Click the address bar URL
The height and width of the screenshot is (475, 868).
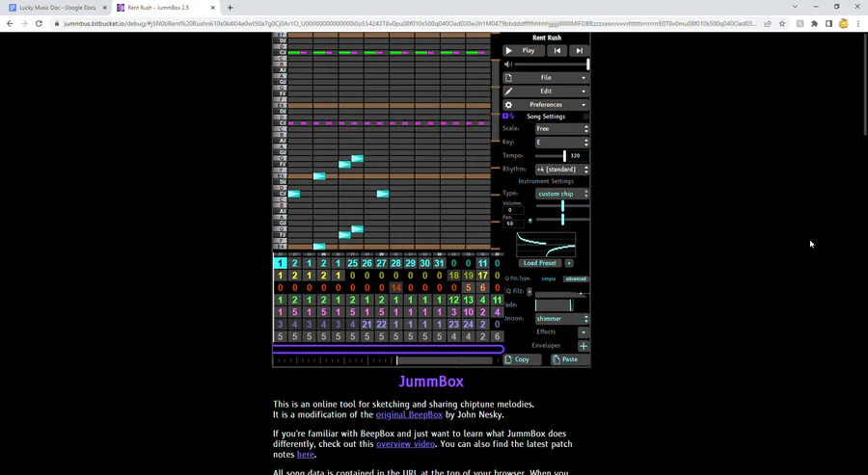click(x=410, y=24)
